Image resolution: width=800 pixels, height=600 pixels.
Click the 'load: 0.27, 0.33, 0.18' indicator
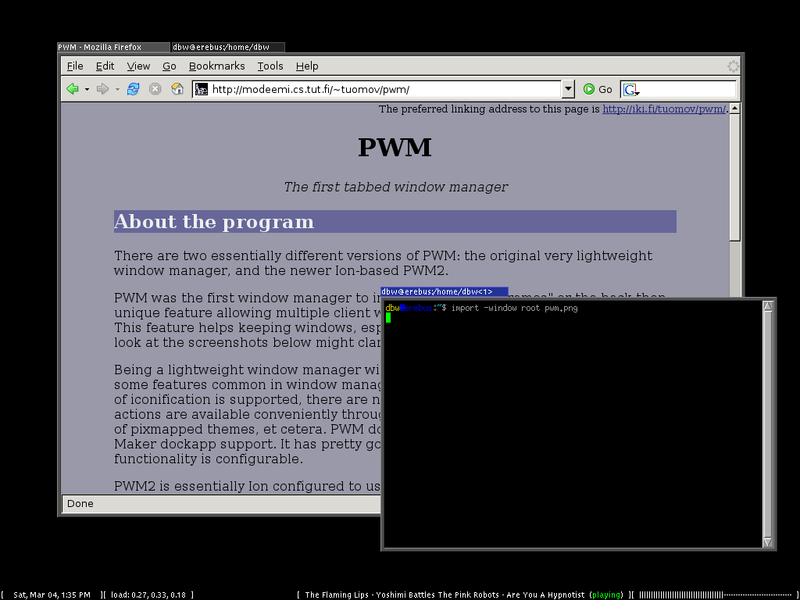[x=148, y=595]
